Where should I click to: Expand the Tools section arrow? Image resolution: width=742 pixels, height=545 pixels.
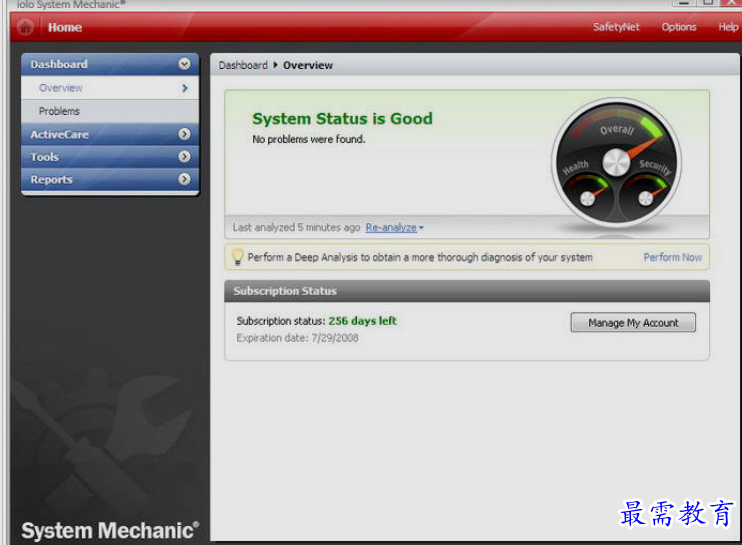(184, 157)
